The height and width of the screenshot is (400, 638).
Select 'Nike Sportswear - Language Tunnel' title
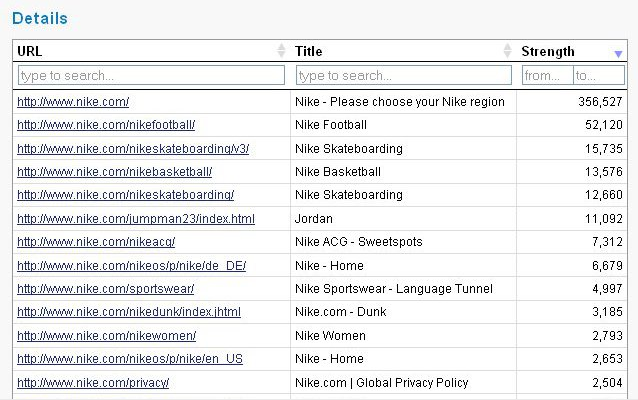[394, 289]
